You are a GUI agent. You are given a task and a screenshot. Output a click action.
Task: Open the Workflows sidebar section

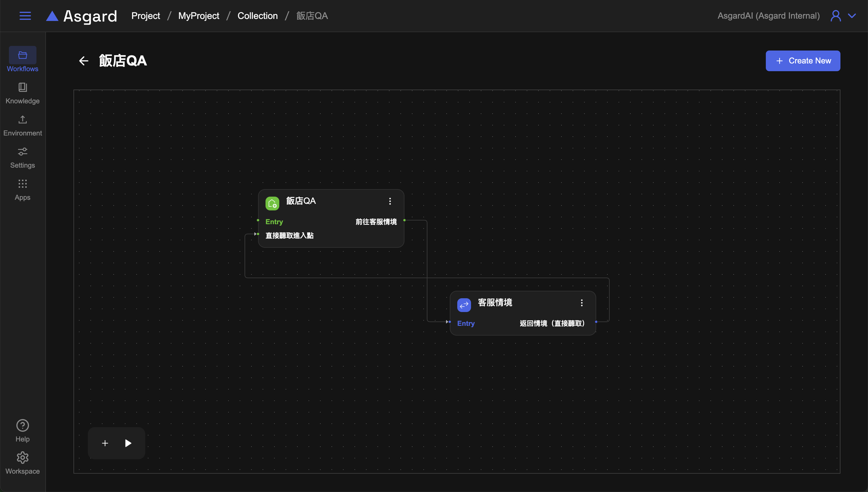tap(23, 60)
